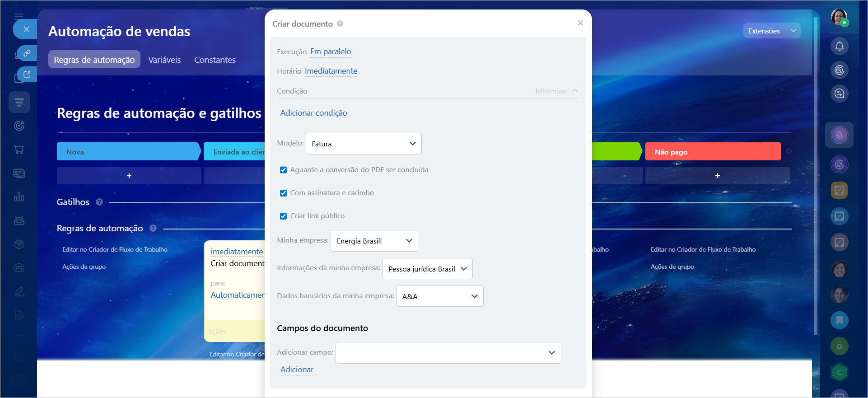Click the link icon in the left slider panel
868x398 pixels.
point(27,53)
